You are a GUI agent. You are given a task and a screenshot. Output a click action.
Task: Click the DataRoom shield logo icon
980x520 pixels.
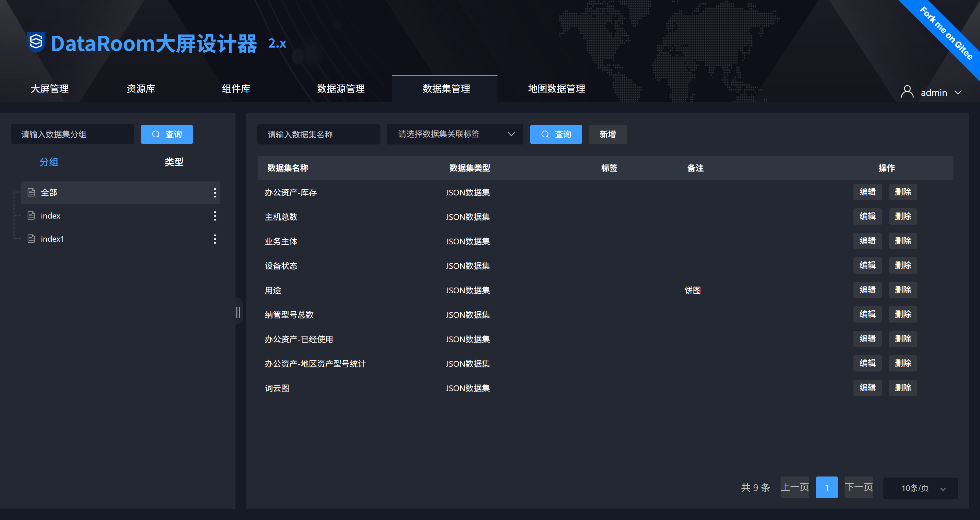point(36,42)
